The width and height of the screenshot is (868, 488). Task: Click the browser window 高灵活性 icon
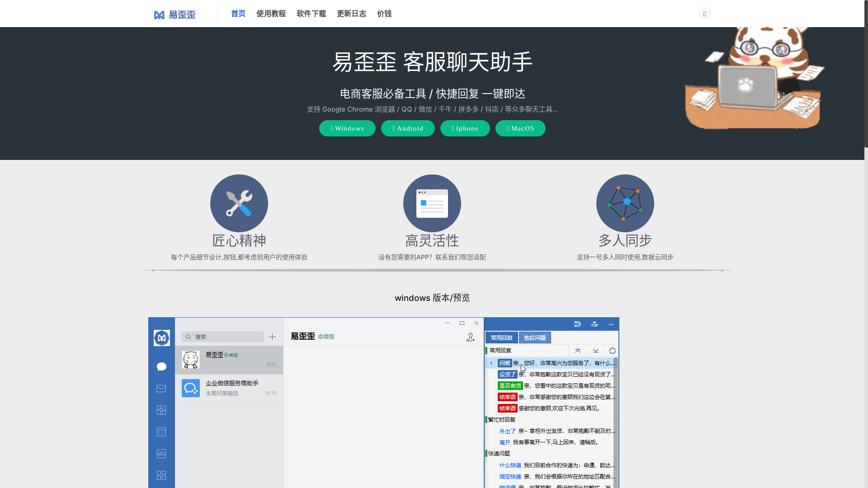click(432, 203)
